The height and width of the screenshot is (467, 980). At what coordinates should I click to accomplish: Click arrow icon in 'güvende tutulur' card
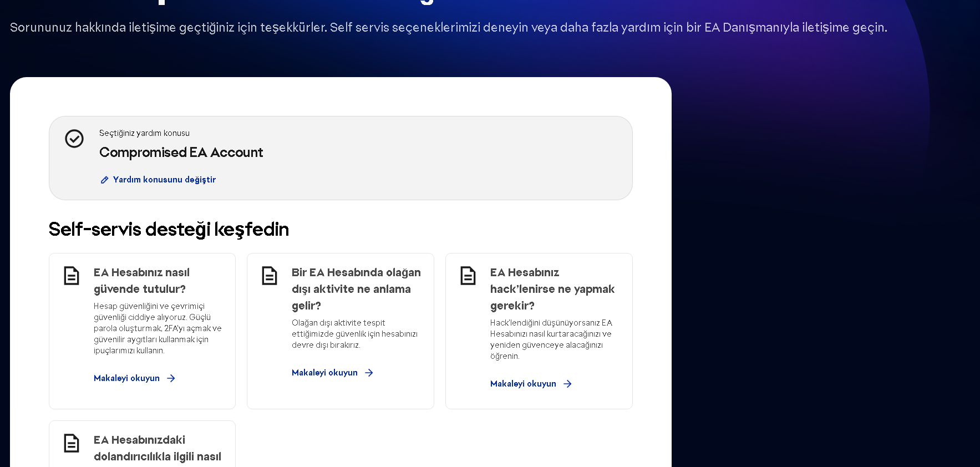(171, 378)
